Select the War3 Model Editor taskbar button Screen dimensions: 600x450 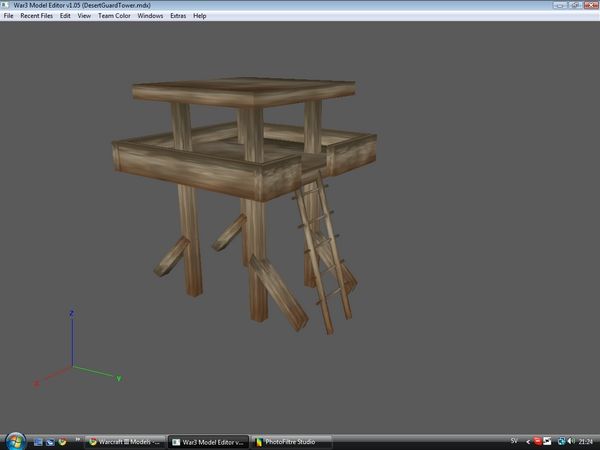click(209, 442)
